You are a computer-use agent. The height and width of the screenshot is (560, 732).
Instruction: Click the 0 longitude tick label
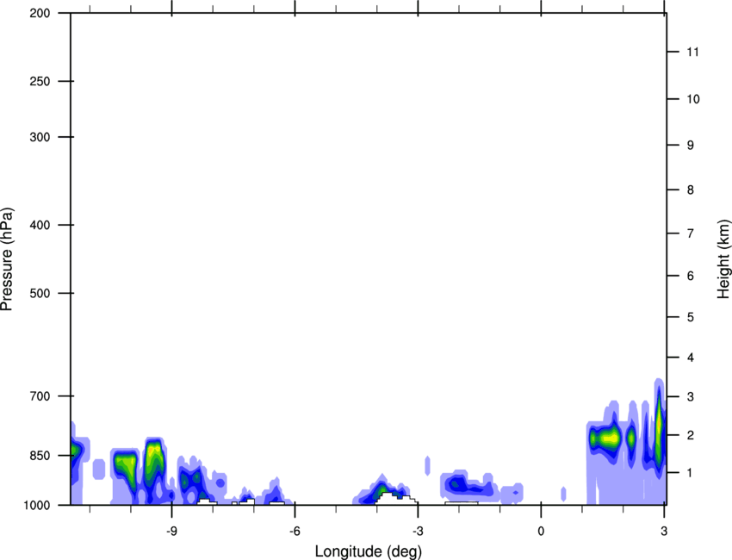[541, 532]
